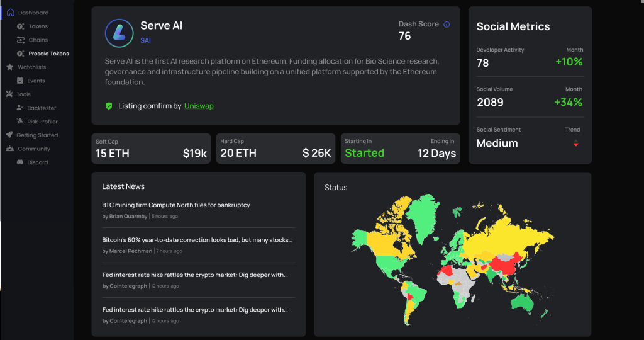Open the Compute North bankruptcy news article
644x340 pixels.
pyautogui.click(x=176, y=205)
